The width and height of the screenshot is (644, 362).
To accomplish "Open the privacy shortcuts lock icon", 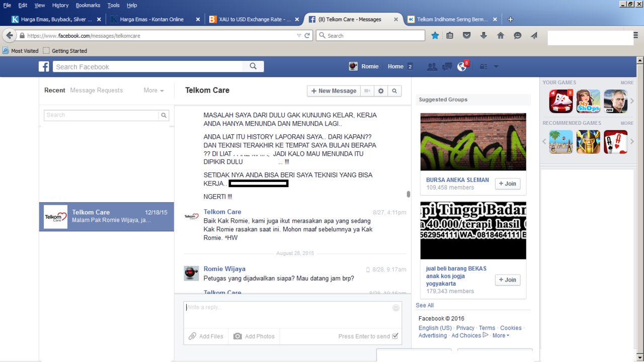I will click(x=483, y=66).
